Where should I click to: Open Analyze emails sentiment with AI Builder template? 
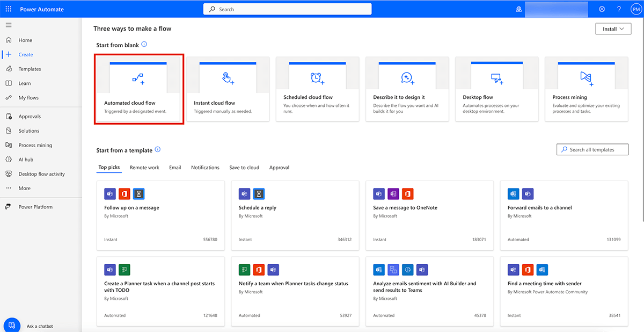pos(430,291)
